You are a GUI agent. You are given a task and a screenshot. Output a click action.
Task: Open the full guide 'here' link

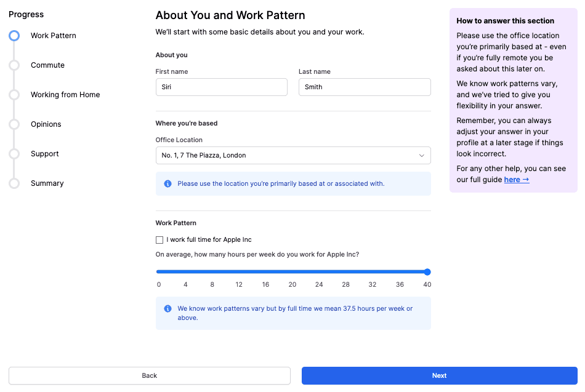pyautogui.click(x=516, y=180)
